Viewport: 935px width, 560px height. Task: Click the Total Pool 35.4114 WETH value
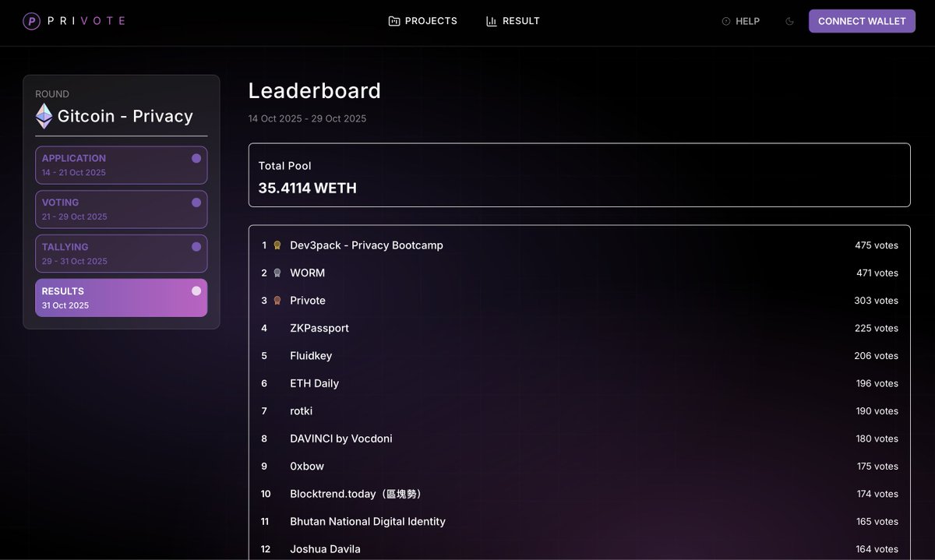307,188
